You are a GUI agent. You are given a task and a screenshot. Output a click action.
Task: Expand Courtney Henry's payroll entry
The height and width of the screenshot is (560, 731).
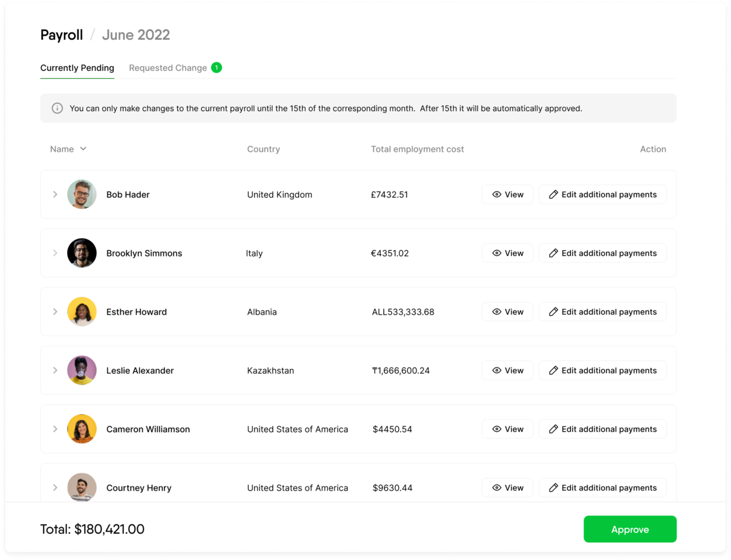click(x=55, y=487)
